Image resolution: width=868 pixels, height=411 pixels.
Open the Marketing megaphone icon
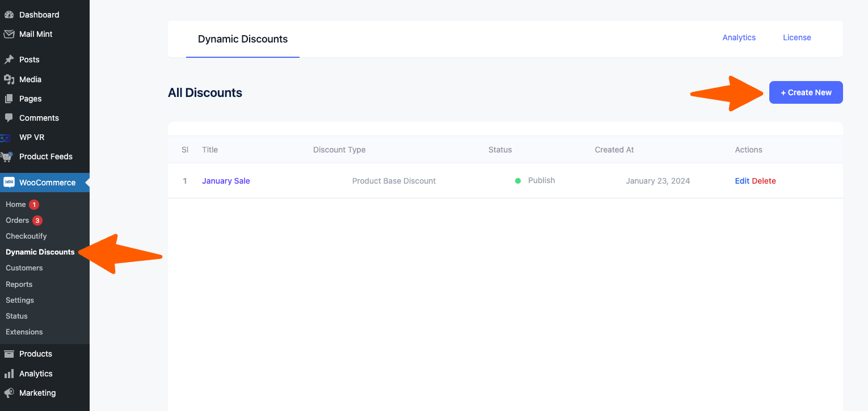pyautogui.click(x=9, y=393)
